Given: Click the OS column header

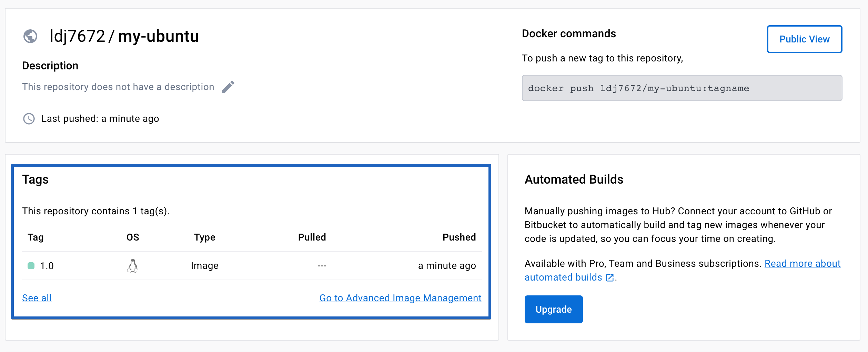Looking at the screenshot, I should click(133, 237).
